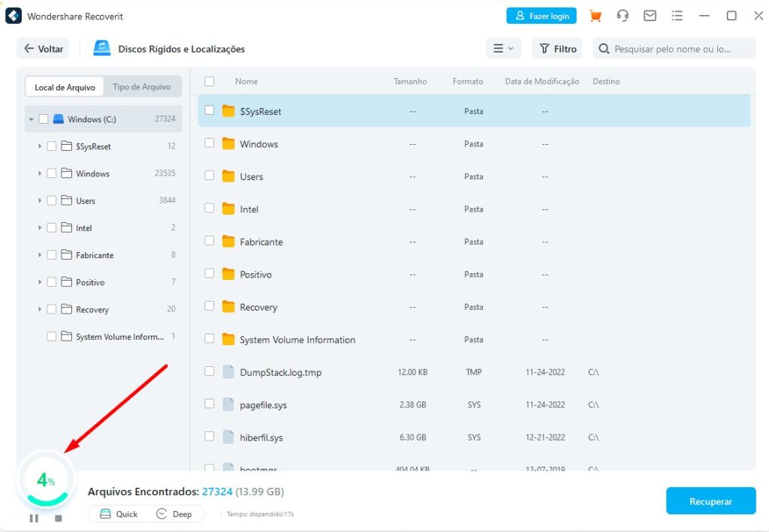Check the Windows (C:) checkbox in sidebar
769x532 pixels.
pyautogui.click(x=43, y=119)
